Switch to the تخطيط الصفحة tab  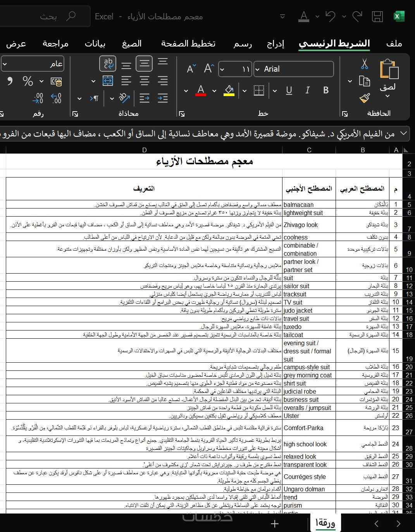tap(188, 44)
